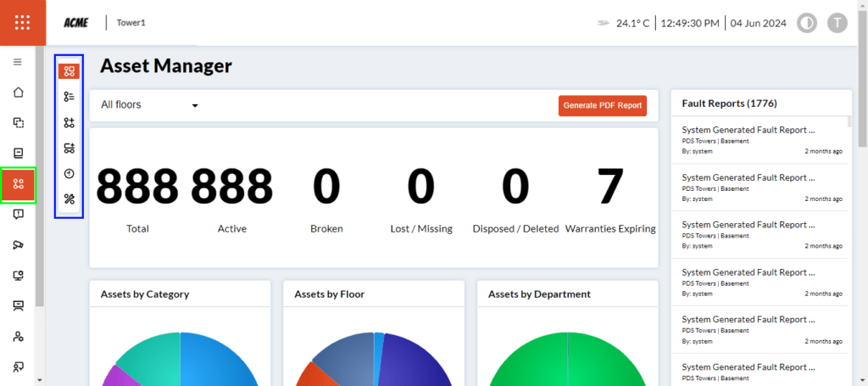Viewport: 868px width, 386px height.
Task: Open the user profile avatar T
Action: pyautogui.click(x=837, y=23)
